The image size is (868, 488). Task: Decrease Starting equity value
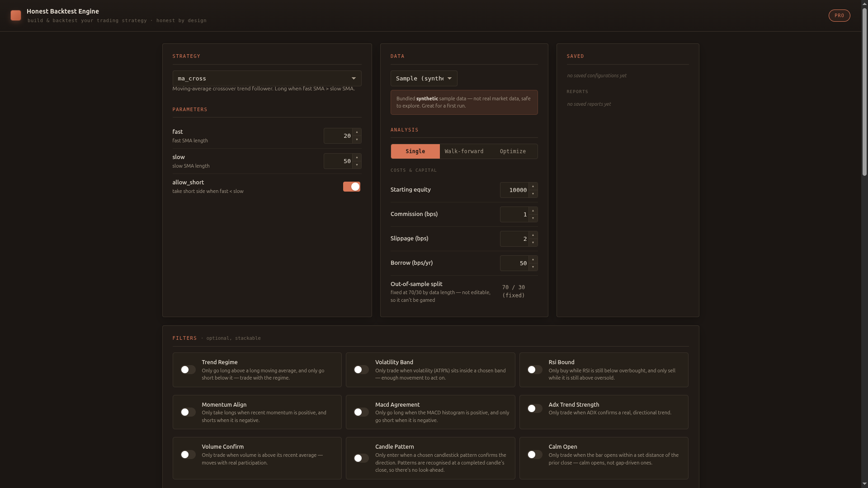[533, 194]
